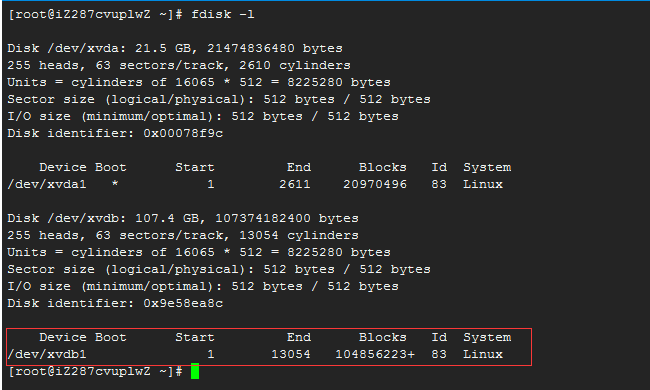The image size is (650, 390).
Task: Click blocks value 104856223+
Action: pos(375,354)
